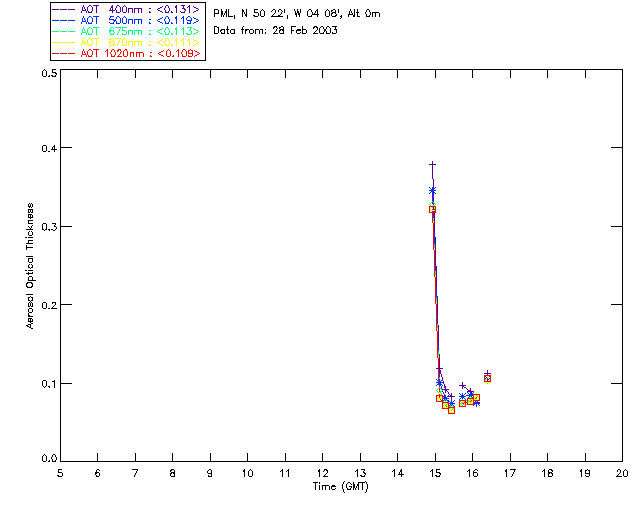Click the x-axis tick label 17
The height and width of the screenshot is (512, 640).
(510, 473)
